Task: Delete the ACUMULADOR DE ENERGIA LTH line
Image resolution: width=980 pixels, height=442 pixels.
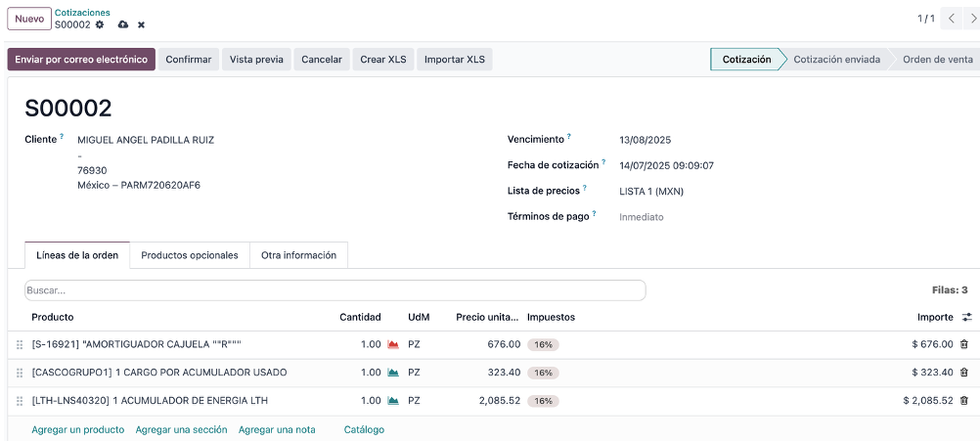Action: pos(964,401)
